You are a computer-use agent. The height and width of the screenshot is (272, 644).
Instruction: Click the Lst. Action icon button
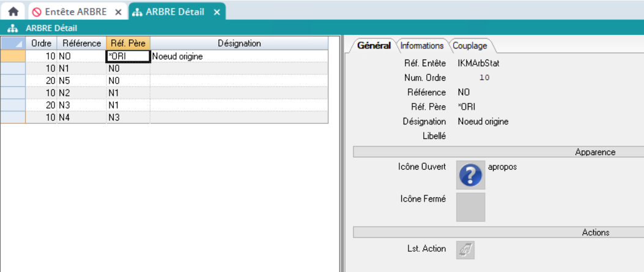click(465, 249)
